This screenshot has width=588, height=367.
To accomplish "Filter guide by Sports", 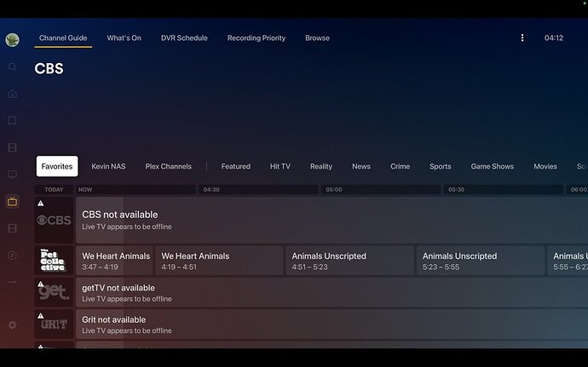I will click(x=441, y=166).
